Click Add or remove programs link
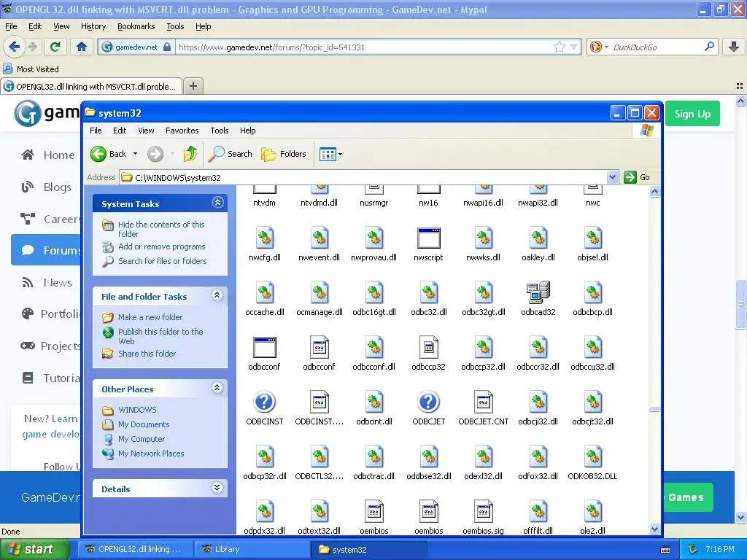Screen dimensions: 747x560 click(161, 246)
